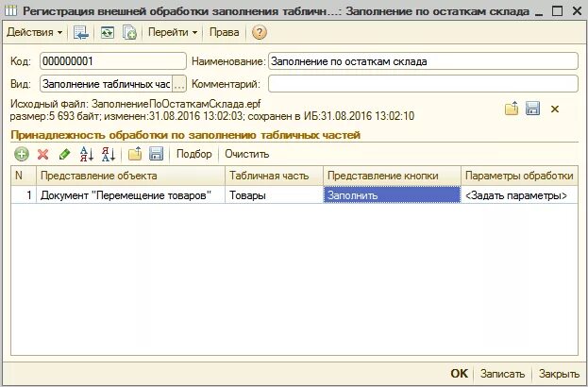Screen dimensions: 588x387
Task: Maximize the registration window
Action: pos(557,11)
